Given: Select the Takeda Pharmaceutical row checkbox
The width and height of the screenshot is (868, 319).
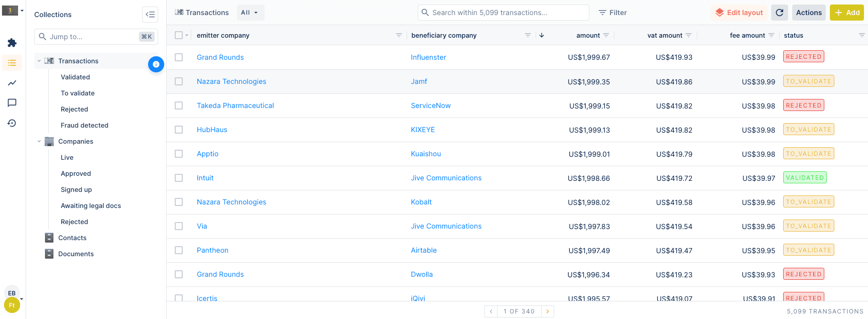Looking at the screenshot, I should (179, 105).
